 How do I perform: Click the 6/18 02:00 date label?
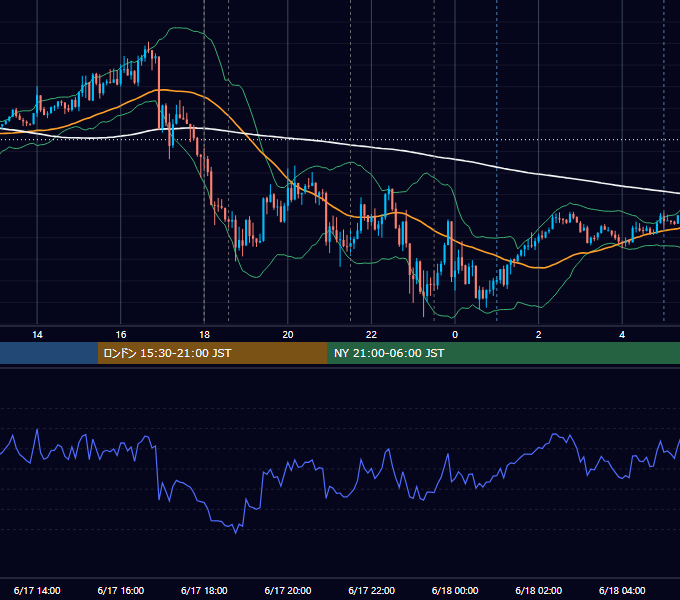(x=539, y=590)
